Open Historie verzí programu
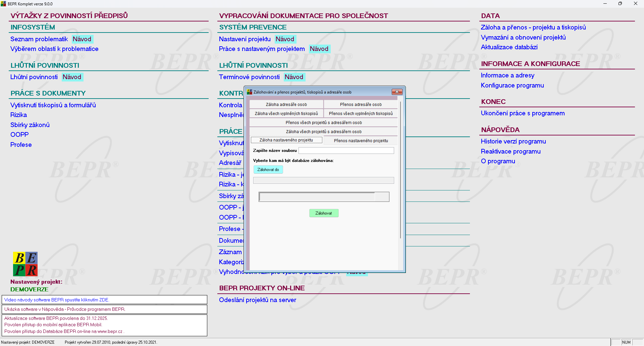The width and height of the screenshot is (644, 346). pyautogui.click(x=514, y=141)
